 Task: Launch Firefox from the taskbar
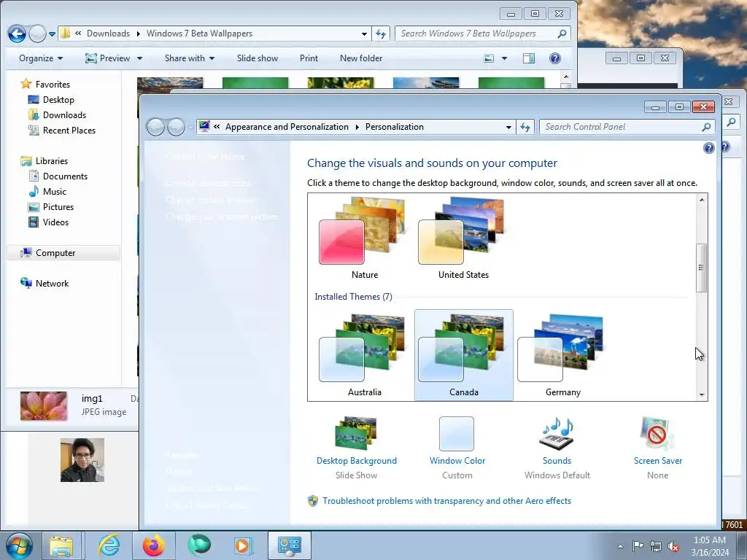point(153,545)
